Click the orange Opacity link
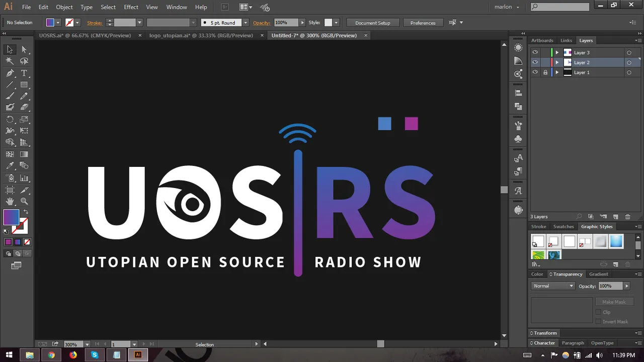The height and width of the screenshot is (362, 644). [262, 23]
